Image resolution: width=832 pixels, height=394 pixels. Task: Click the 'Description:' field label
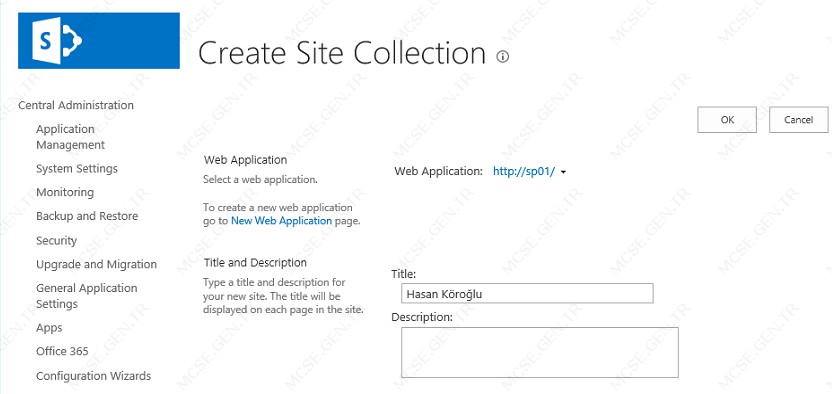(x=422, y=317)
